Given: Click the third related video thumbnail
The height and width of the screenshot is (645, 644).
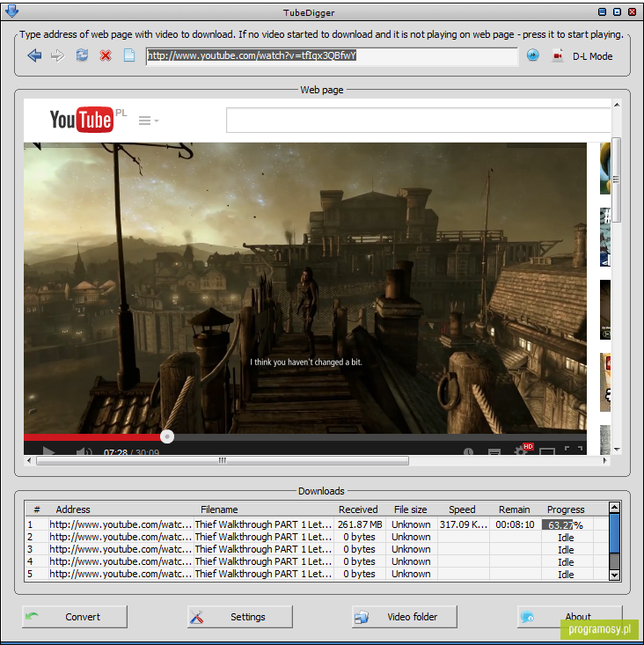Looking at the screenshot, I should coord(605,310).
